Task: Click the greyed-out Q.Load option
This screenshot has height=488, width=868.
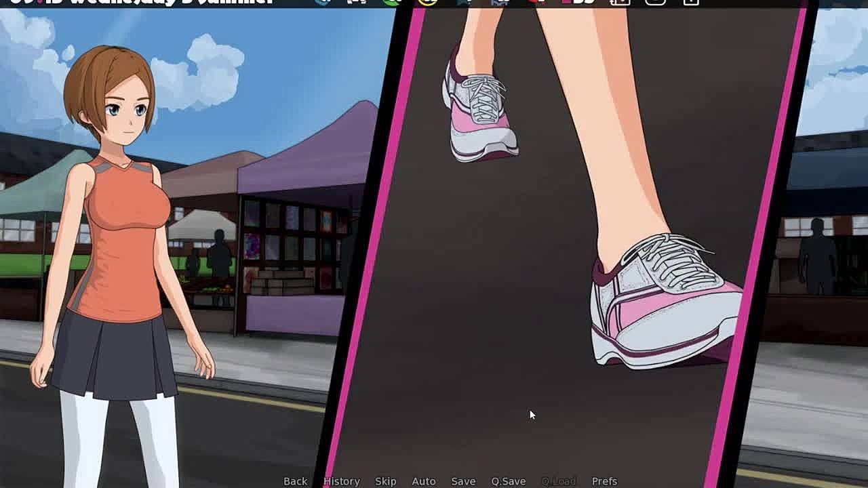Action: click(558, 481)
